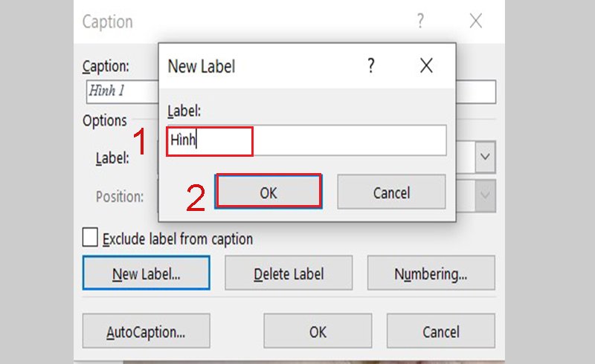The height and width of the screenshot is (364, 595).
Task: Click the New Label dialog title bar
Action: pos(262,66)
